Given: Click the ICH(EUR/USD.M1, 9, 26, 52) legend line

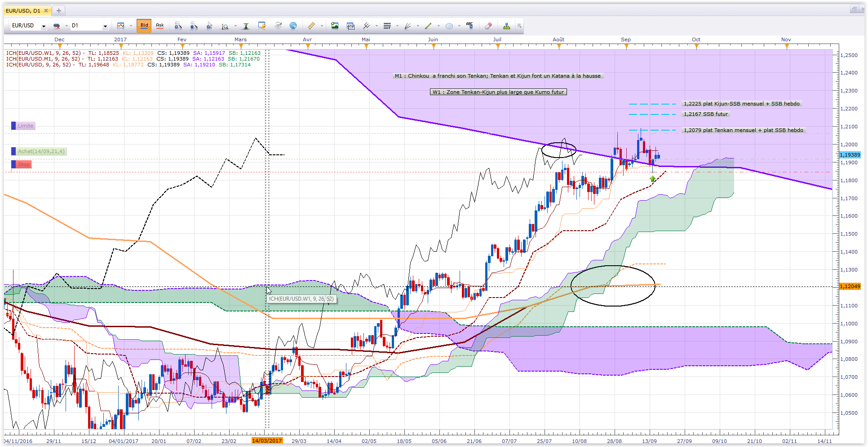Looking at the screenshot, I should 133,59.
